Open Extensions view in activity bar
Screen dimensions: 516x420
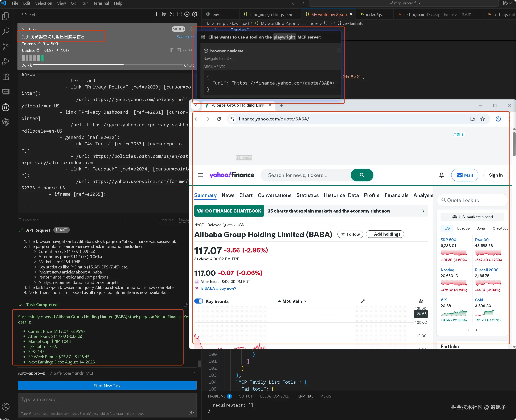5,77
